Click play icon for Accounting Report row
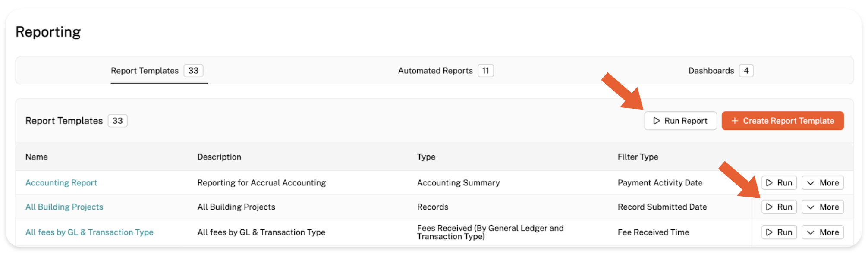The image size is (868, 257). (769, 183)
